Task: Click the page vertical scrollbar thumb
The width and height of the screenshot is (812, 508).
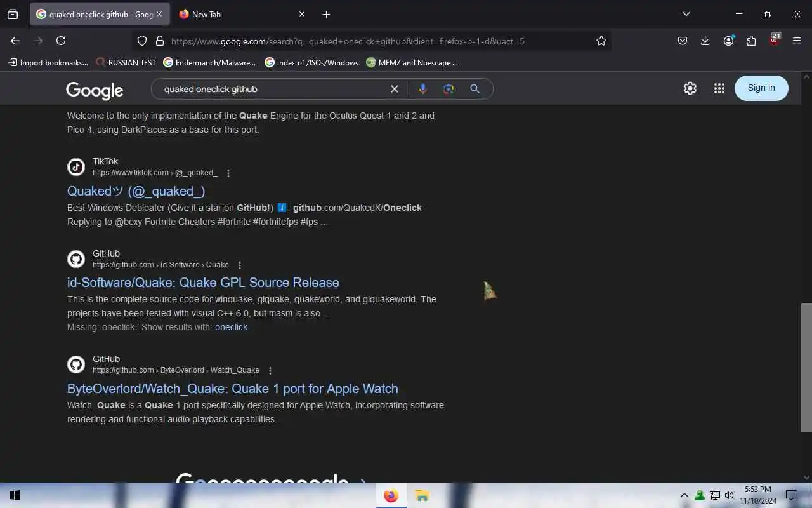Action: point(806,368)
